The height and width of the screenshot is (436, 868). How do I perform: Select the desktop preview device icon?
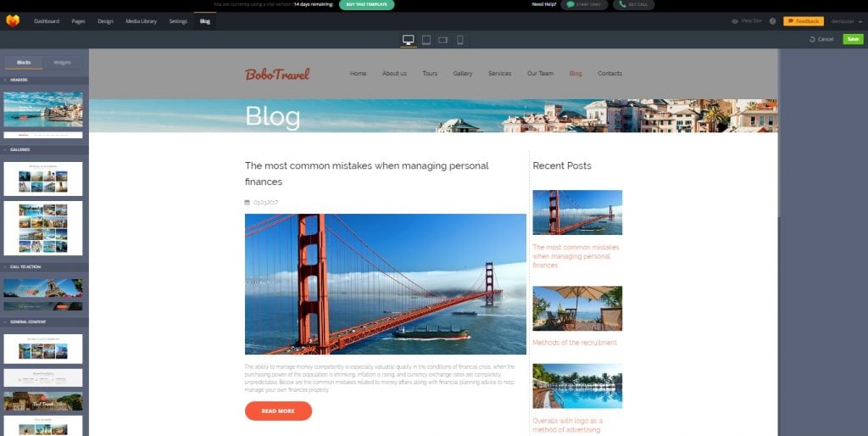pyautogui.click(x=409, y=40)
